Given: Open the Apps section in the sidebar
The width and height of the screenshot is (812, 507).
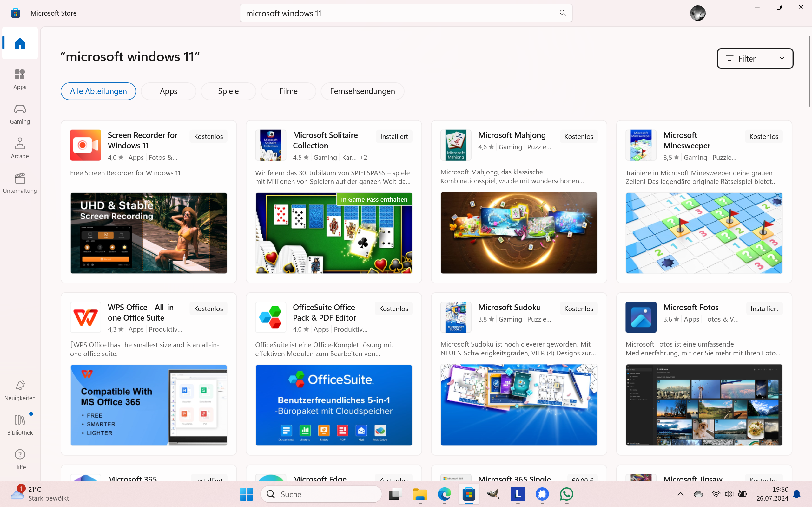Looking at the screenshot, I should pyautogui.click(x=19, y=79).
